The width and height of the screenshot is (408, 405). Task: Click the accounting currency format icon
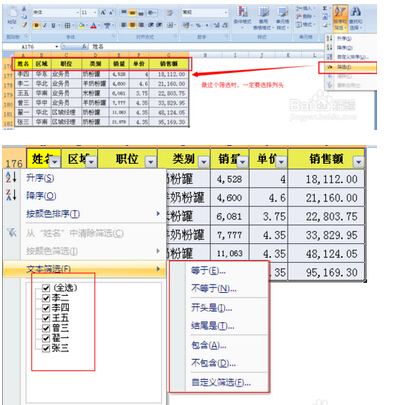(x=186, y=25)
